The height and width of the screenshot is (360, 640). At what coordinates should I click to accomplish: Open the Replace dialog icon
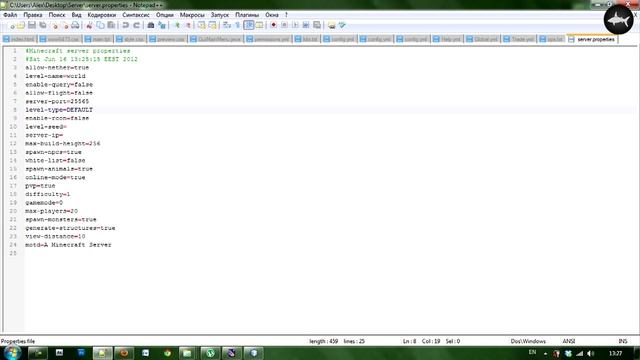(x=162, y=25)
